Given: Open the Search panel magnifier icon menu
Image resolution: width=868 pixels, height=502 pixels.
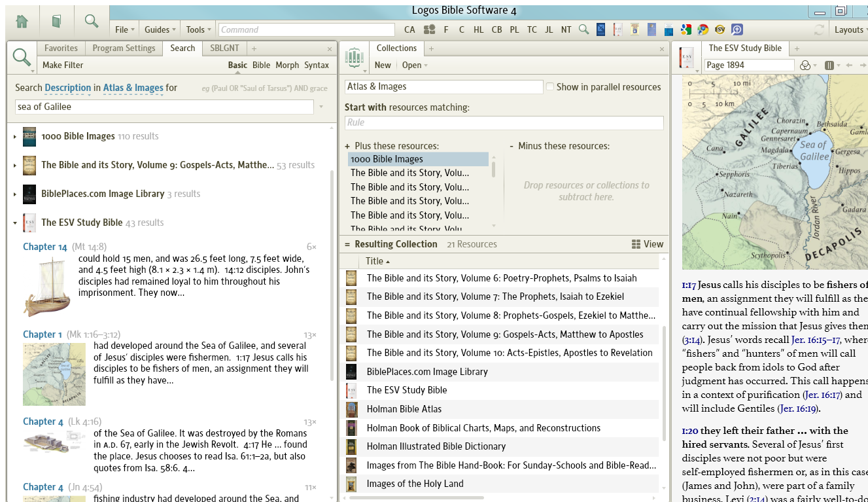Looking at the screenshot, I should coord(23,58).
